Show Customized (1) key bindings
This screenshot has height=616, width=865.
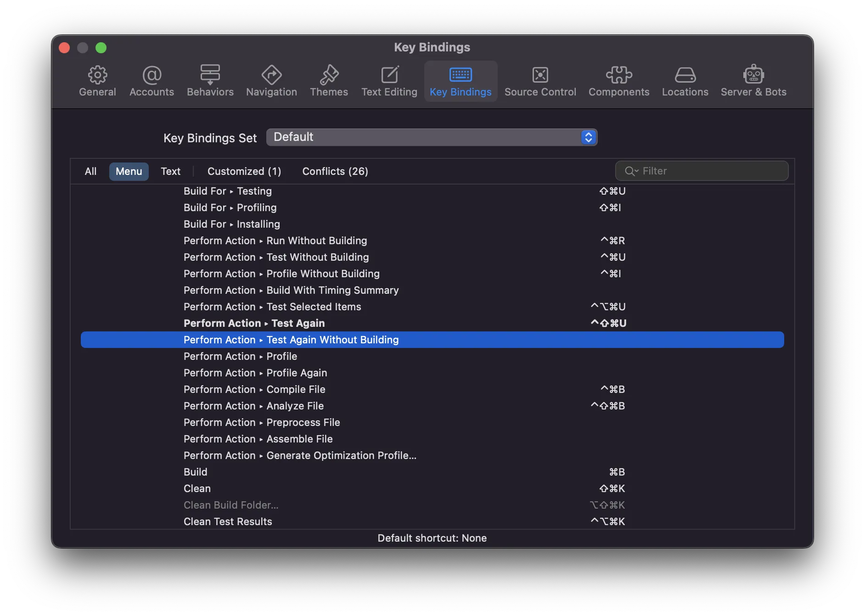pyautogui.click(x=244, y=171)
